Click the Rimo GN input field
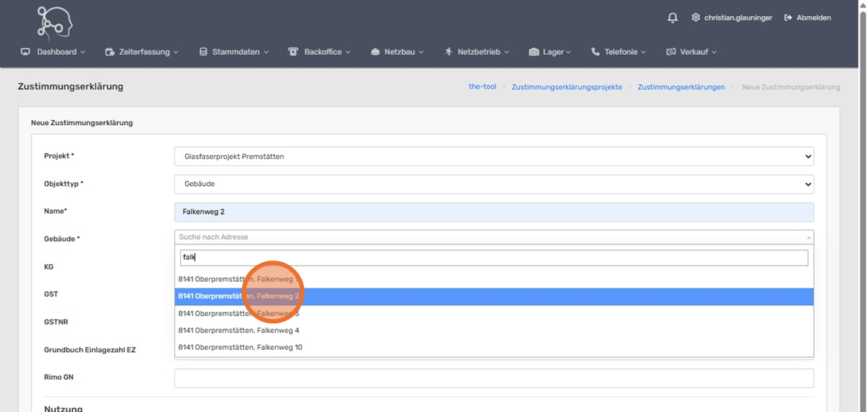 493,378
